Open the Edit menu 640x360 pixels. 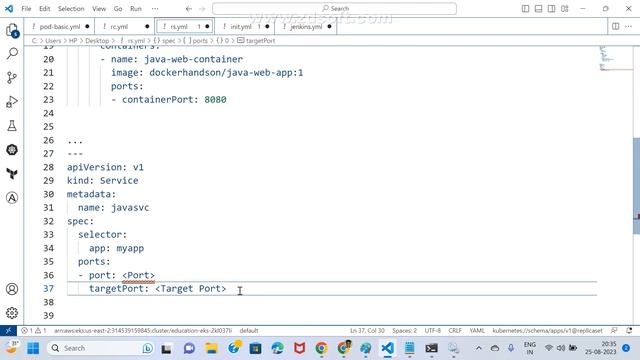[44, 9]
